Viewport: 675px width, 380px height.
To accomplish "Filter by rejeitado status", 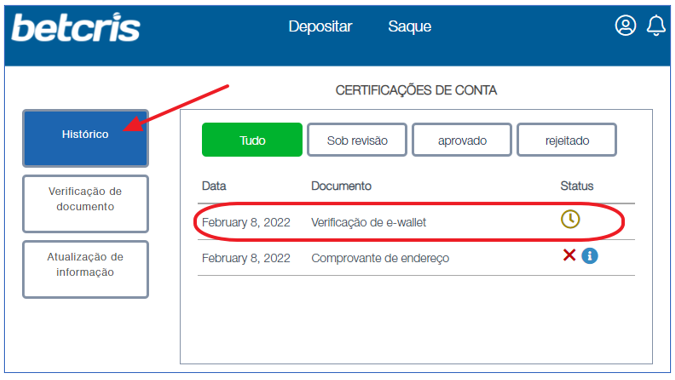I will [x=567, y=140].
